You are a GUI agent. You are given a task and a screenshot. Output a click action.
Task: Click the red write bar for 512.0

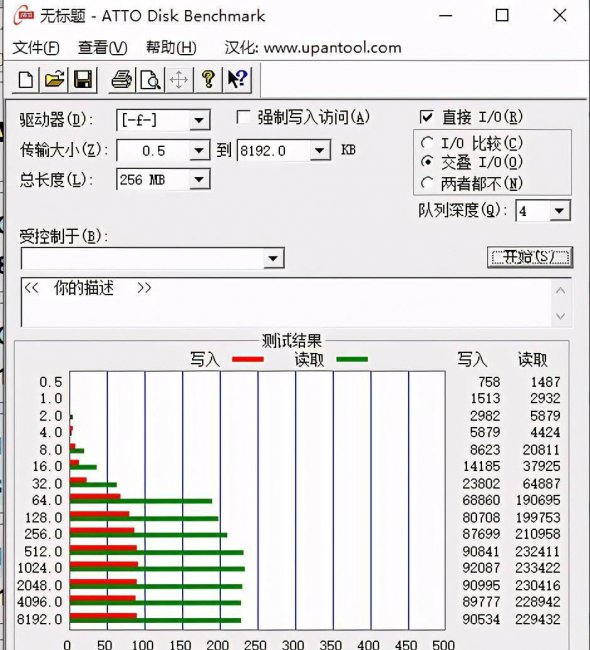click(x=103, y=548)
